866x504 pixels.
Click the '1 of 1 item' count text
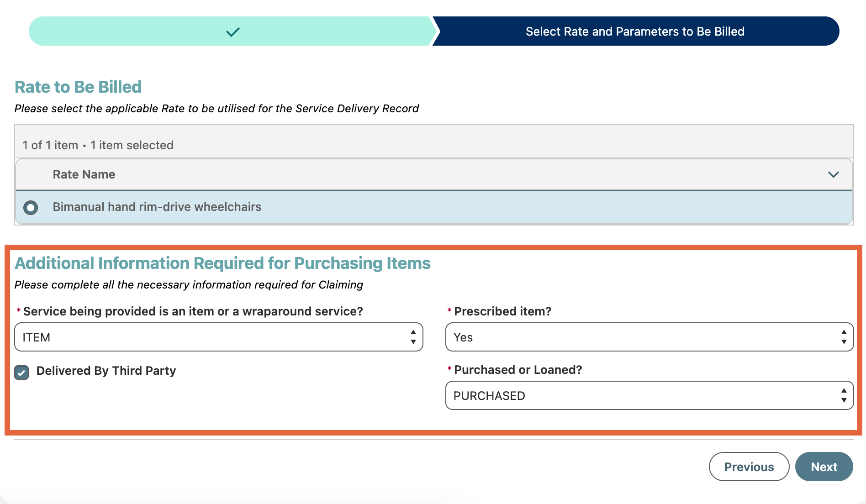(x=50, y=145)
